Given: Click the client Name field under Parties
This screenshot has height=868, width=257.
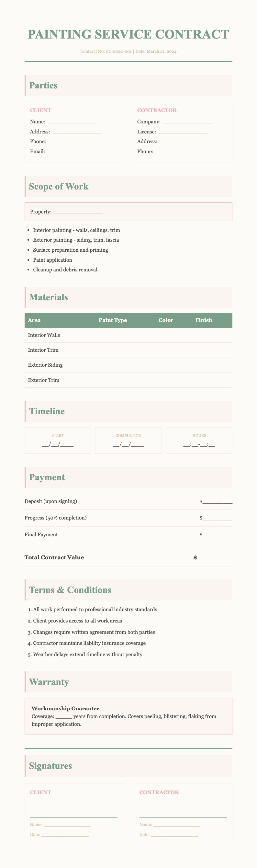Looking at the screenshot, I should coord(72,122).
